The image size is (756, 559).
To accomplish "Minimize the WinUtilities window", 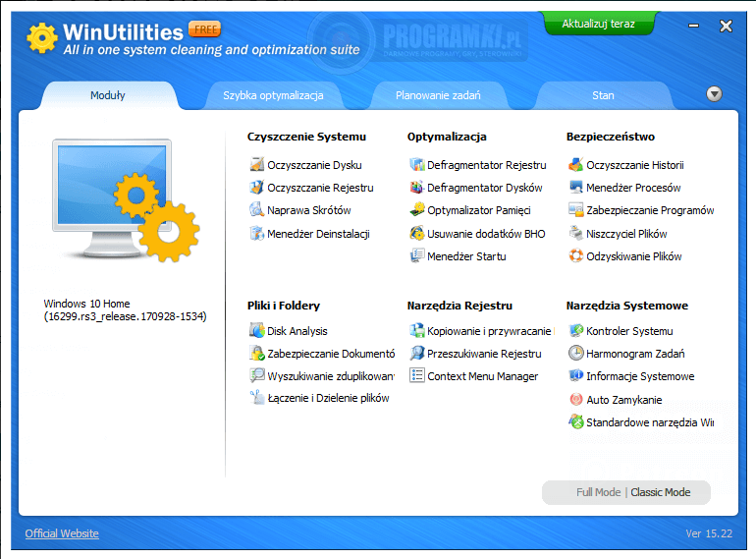I will (x=693, y=26).
